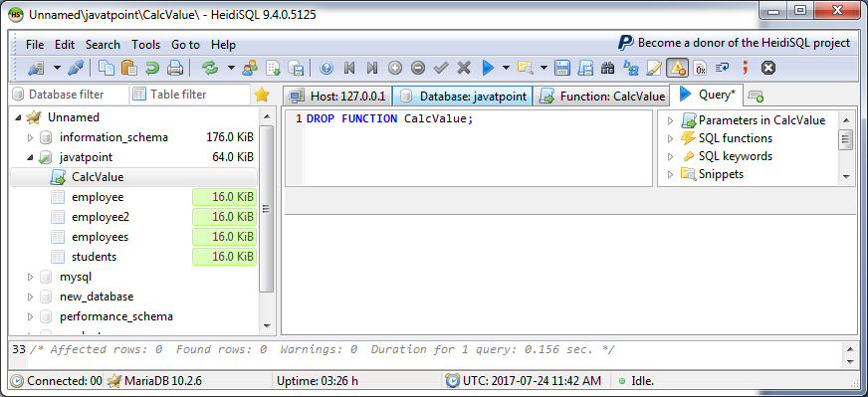The image size is (868, 397).
Task: Click the wrap long lines icon
Action: point(723,68)
